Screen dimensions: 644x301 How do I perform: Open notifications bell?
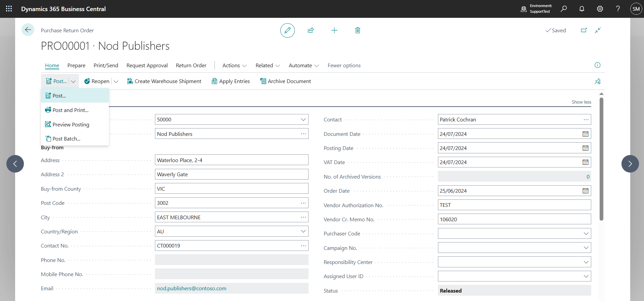[582, 9]
